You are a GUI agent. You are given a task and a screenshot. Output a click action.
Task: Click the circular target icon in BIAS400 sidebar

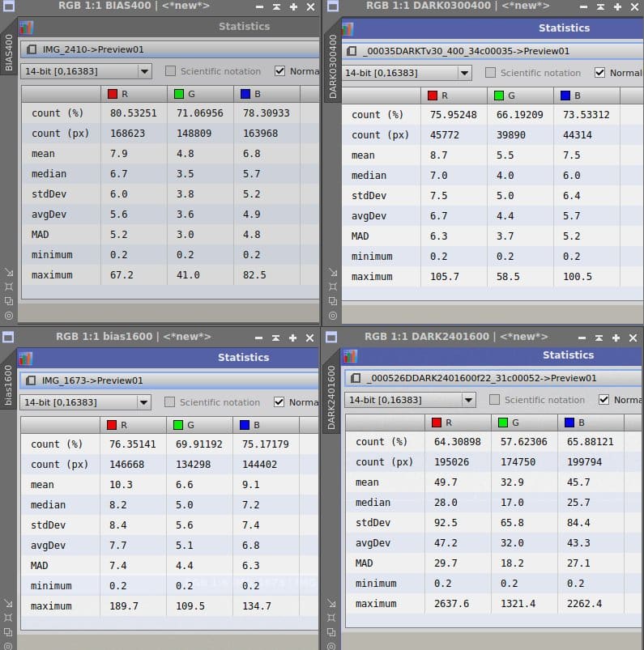(9, 316)
